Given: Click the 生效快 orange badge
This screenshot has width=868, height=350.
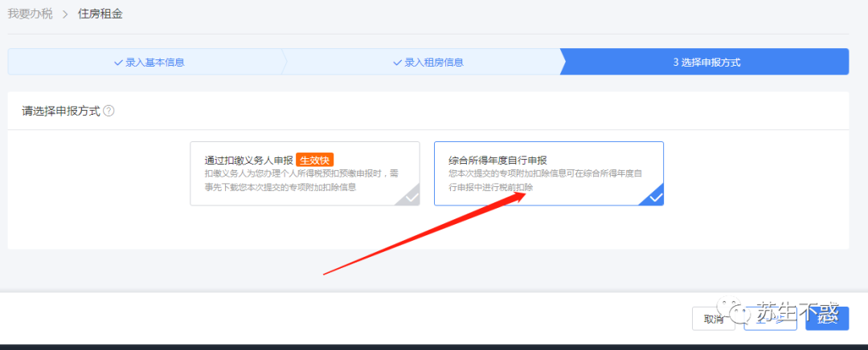Looking at the screenshot, I should [x=316, y=160].
